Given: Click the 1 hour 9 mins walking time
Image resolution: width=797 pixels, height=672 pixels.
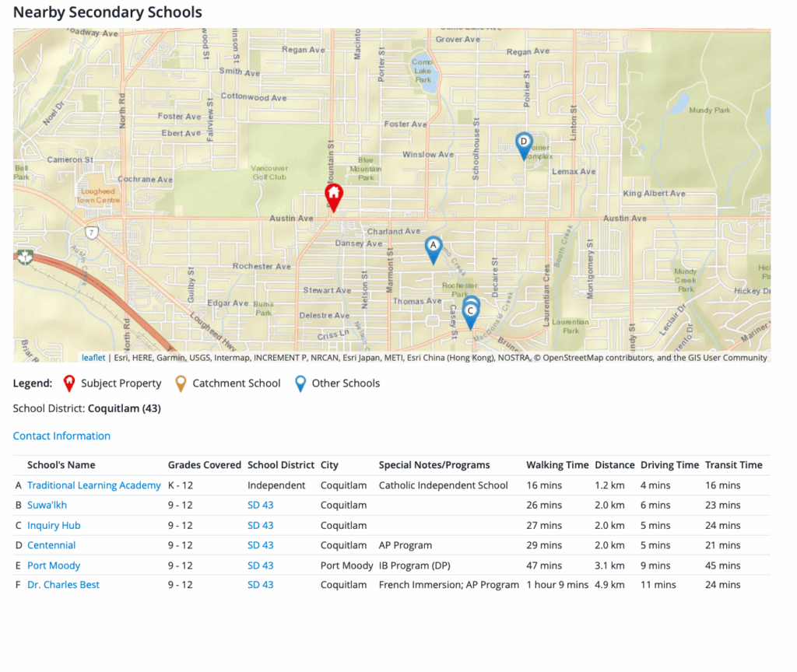Looking at the screenshot, I should 557,585.
